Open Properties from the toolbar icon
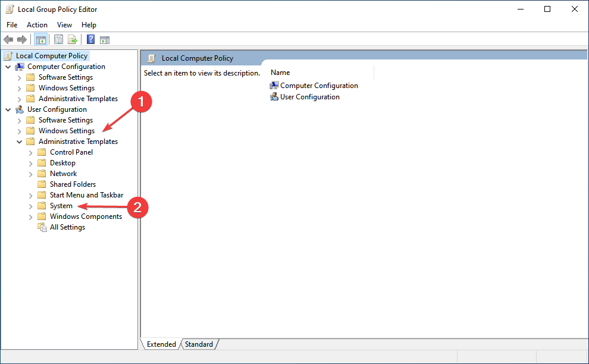589x364 pixels. (x=58, y=40)
